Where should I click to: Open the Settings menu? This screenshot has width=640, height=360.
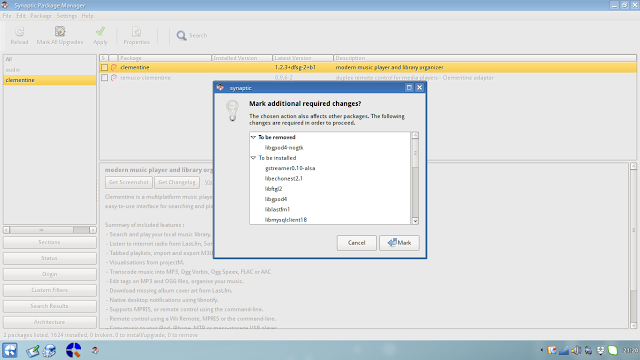(x=67, y=16)
